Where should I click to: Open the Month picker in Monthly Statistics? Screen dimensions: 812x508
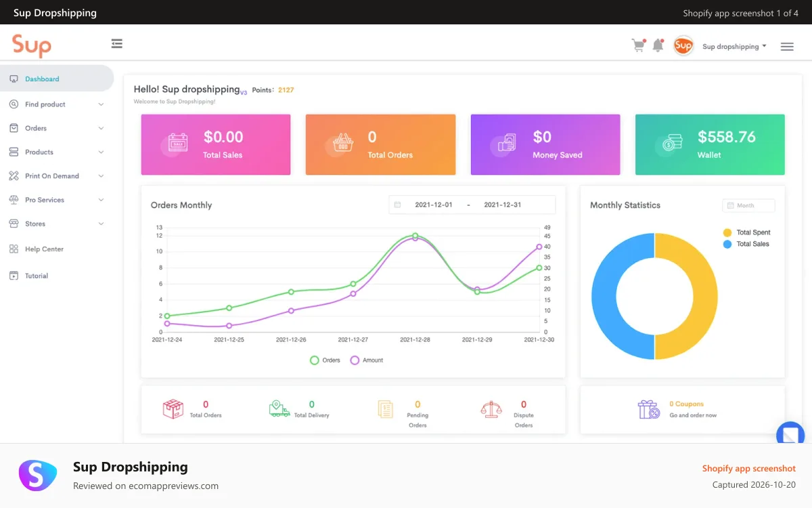click(x=748, y=205)
